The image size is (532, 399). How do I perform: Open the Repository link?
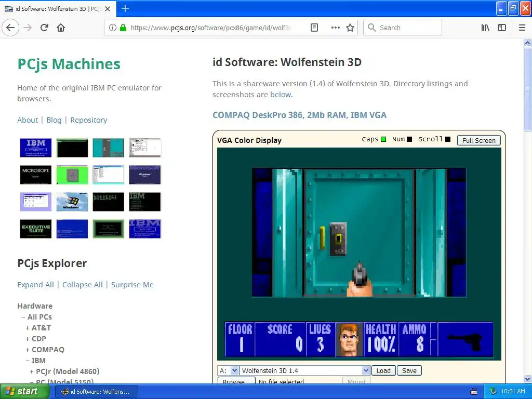point(88,120)
